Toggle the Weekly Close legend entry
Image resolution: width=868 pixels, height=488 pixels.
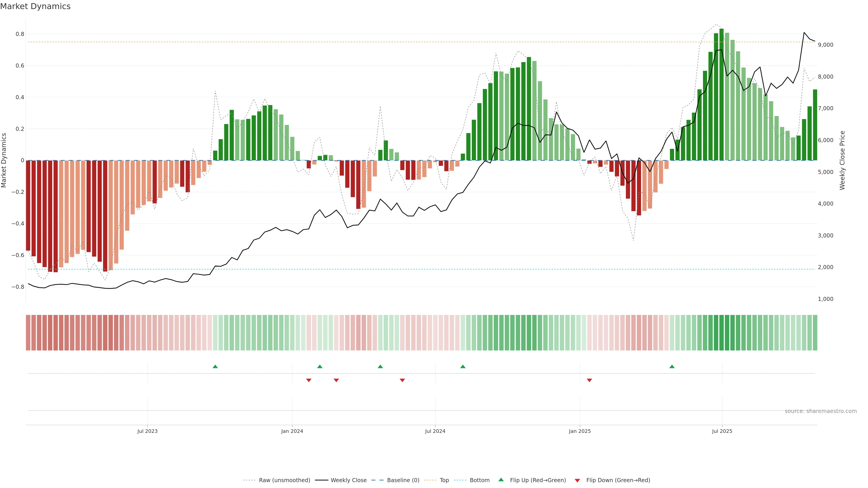tap(348, 480)
